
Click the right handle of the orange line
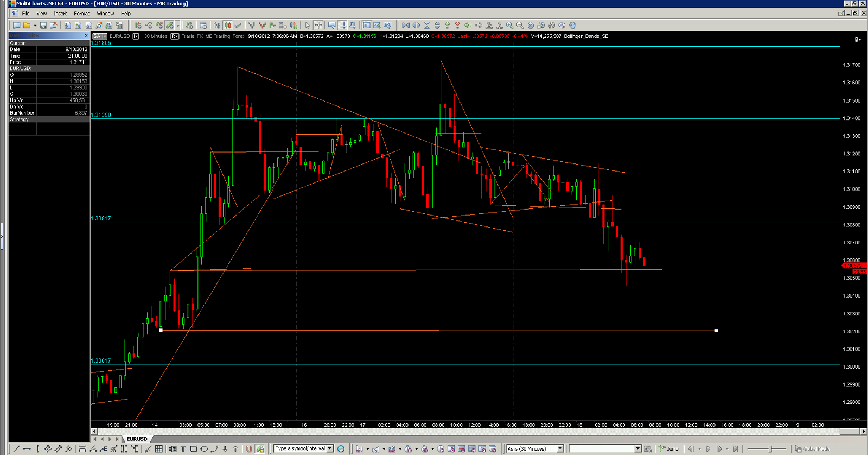[716, 331]
